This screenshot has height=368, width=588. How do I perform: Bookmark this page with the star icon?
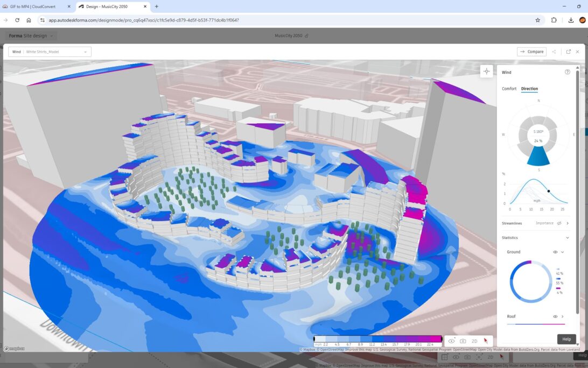point(537,20)
